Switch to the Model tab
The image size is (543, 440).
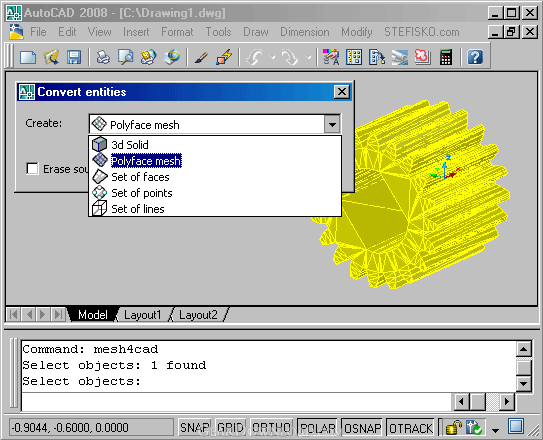pyautogui.click(x=92, y=315)
